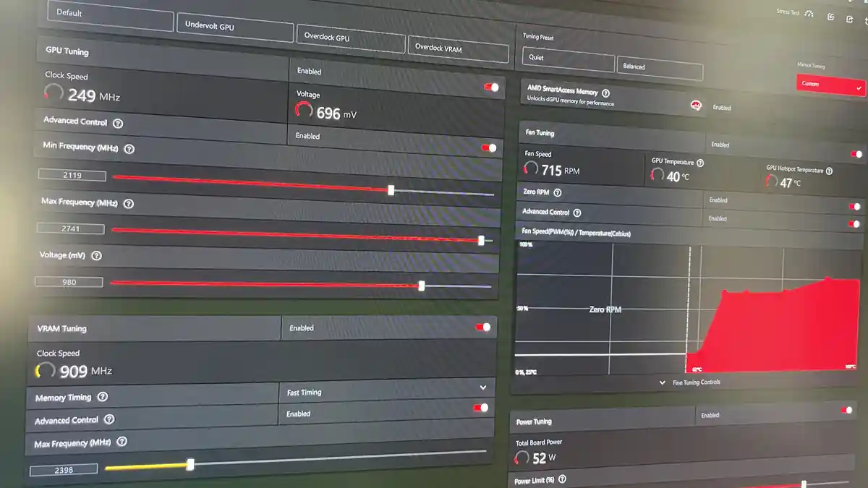Open Zero RPM help tooltip icon

coord(557,193)
